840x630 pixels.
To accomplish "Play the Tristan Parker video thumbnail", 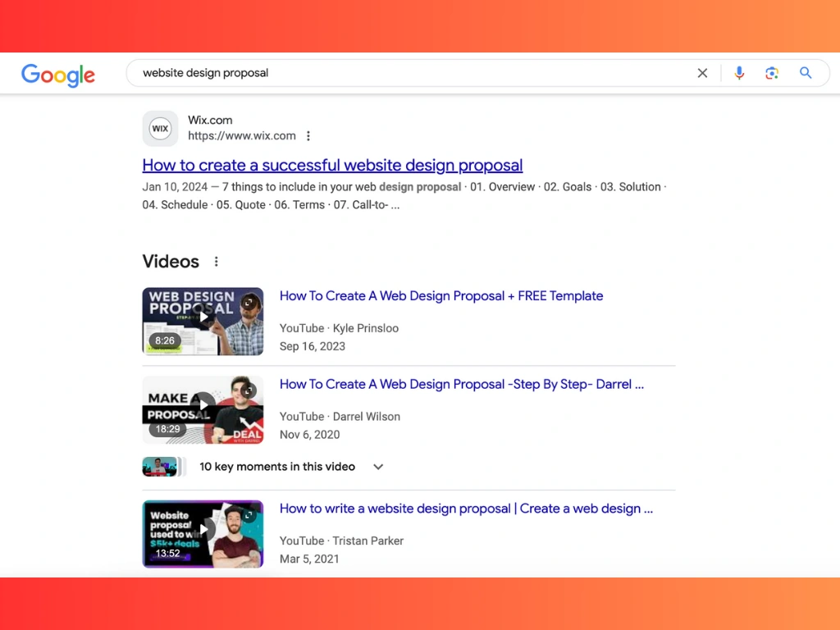I will (x=203, y=533).
